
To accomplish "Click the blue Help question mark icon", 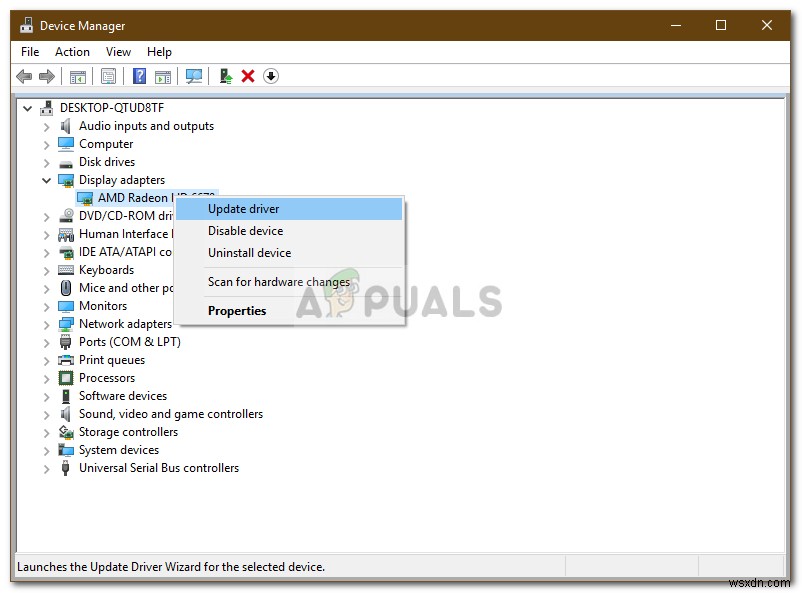I will coord(140,76).
